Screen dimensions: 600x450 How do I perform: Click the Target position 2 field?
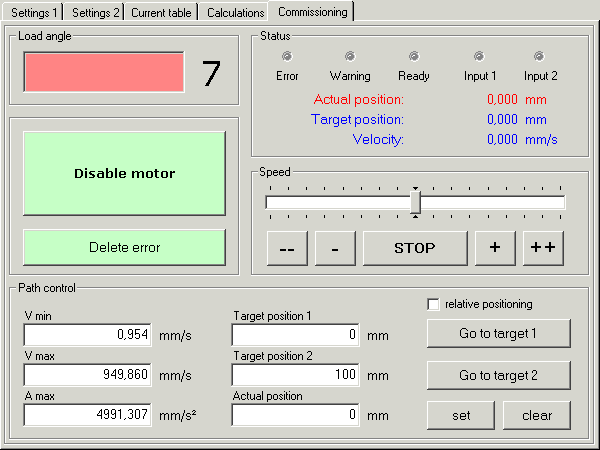[295, 375]
